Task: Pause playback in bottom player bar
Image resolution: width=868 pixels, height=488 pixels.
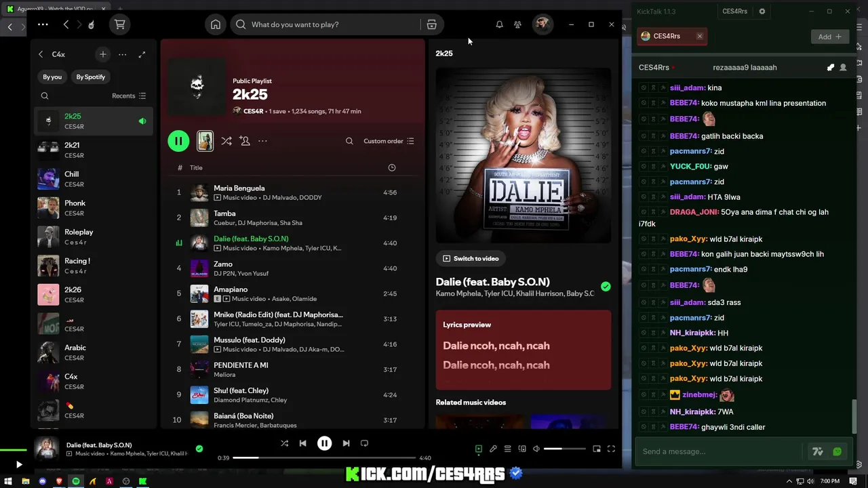Action: point(324,443)
